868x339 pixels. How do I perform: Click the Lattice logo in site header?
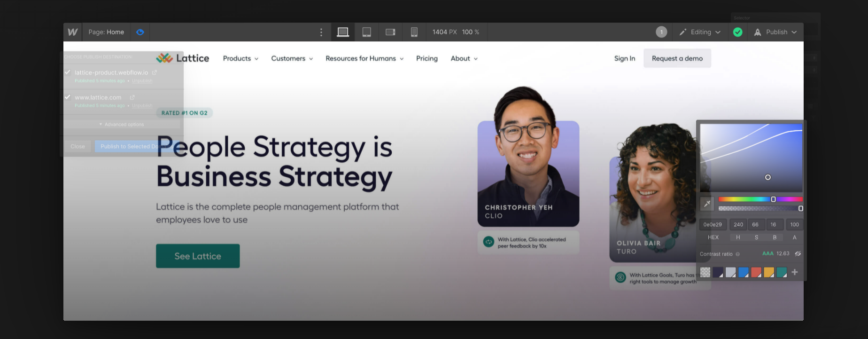(183, 58)
